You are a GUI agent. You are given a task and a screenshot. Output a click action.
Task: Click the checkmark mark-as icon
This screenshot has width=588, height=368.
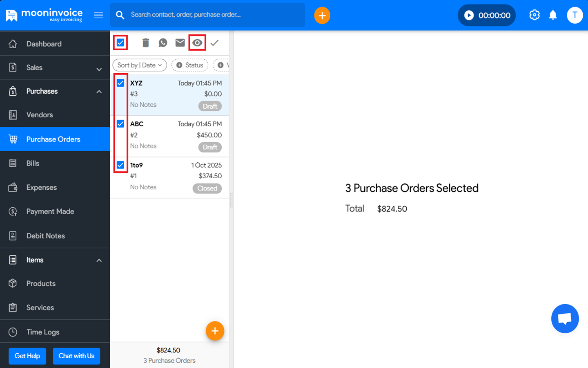click(215, 43)
